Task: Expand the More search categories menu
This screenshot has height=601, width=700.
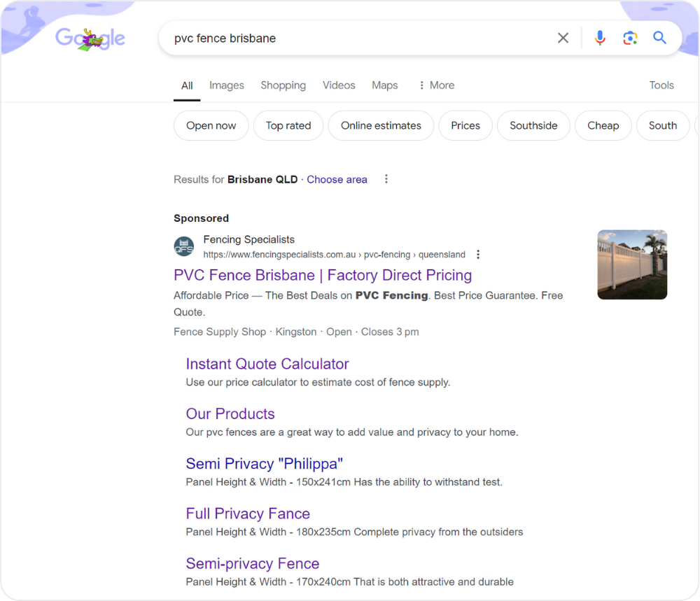Action: coord(435,85)
